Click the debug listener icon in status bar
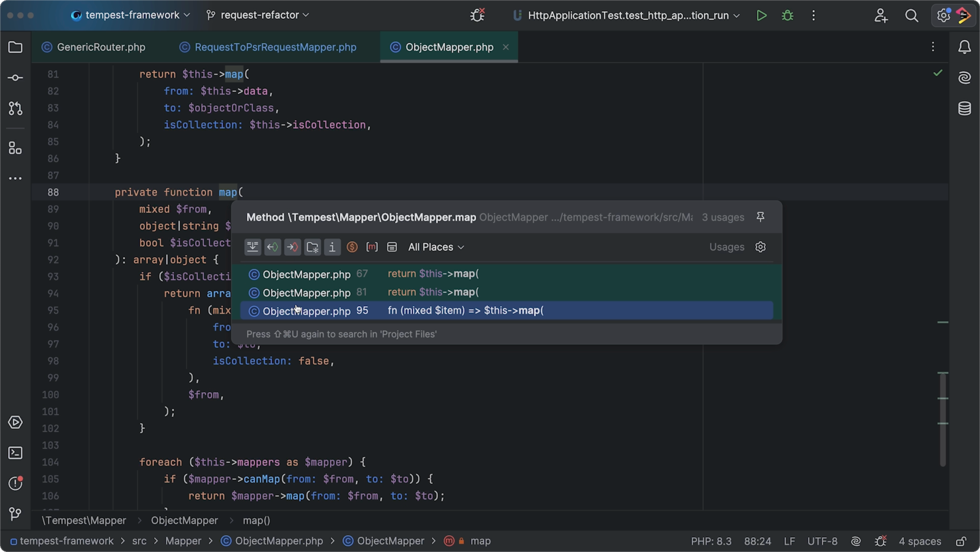This screenshot has height=552, width=980. point(880,541)
